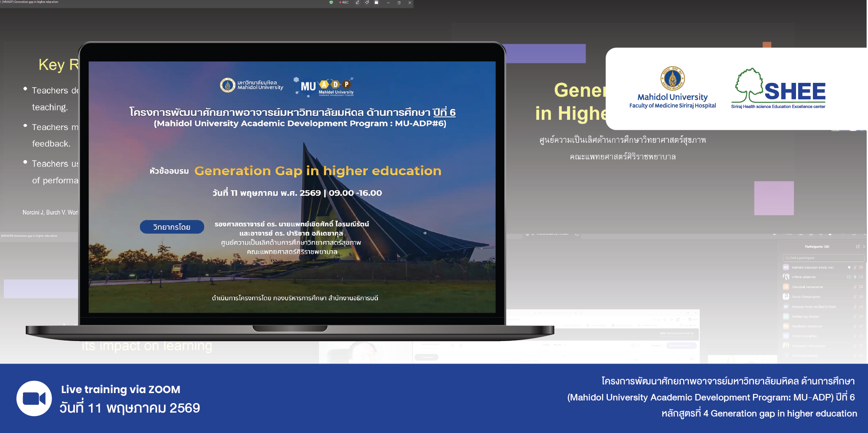Open the clapperboard icon in title bar
Image resolution: width=868 pixels, height=433 pixels.
[x=377, y=3]
